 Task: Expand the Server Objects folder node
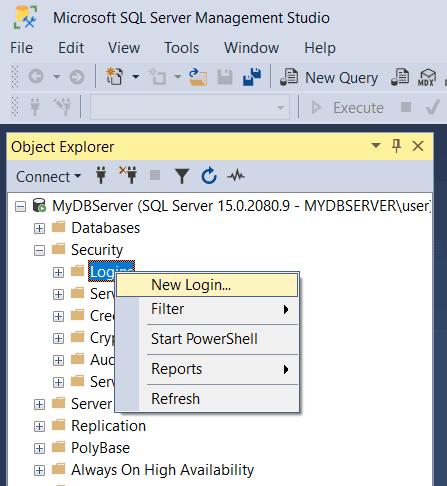pyautogui.click(x=39, y=404)
